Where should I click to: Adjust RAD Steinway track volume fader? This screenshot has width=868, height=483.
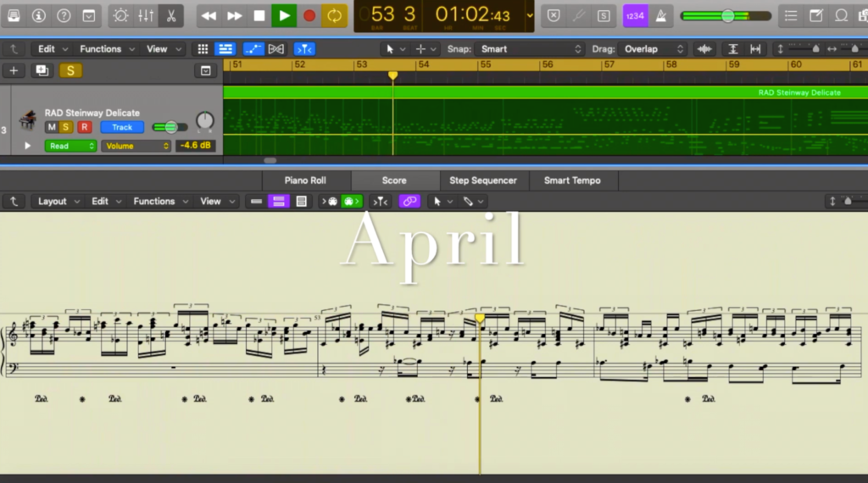click(x=170, y=127)
